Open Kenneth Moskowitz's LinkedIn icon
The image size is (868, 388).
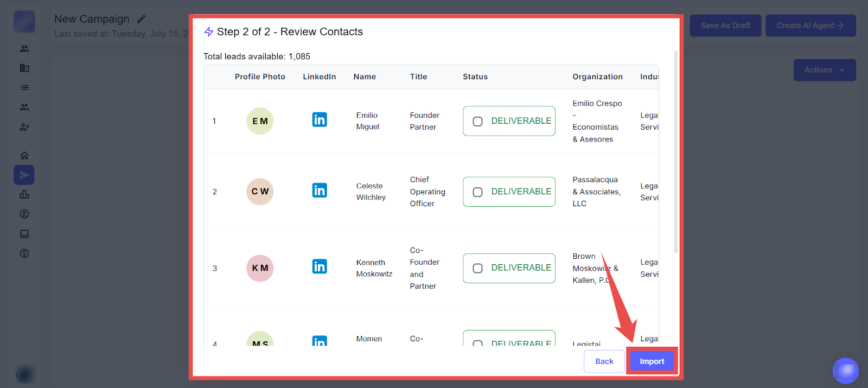[x=320, y=266]
